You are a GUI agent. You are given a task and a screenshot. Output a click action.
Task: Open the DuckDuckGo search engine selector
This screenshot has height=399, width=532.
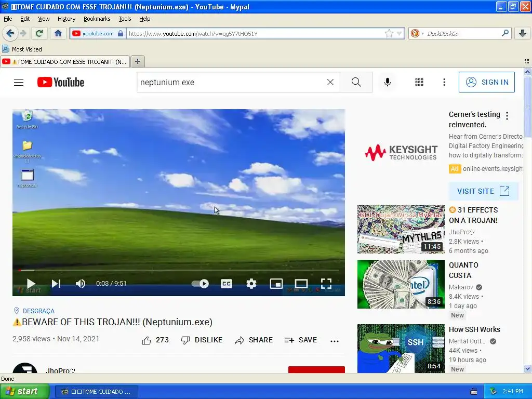417,33
